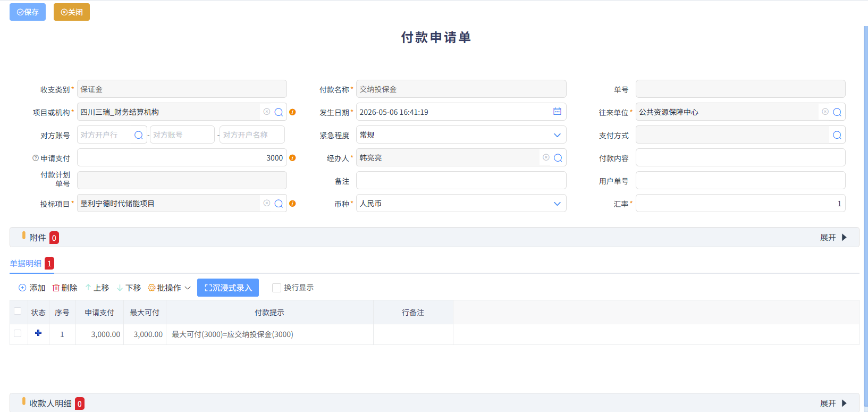Click the 汇率 input field

tap(740, 203)
